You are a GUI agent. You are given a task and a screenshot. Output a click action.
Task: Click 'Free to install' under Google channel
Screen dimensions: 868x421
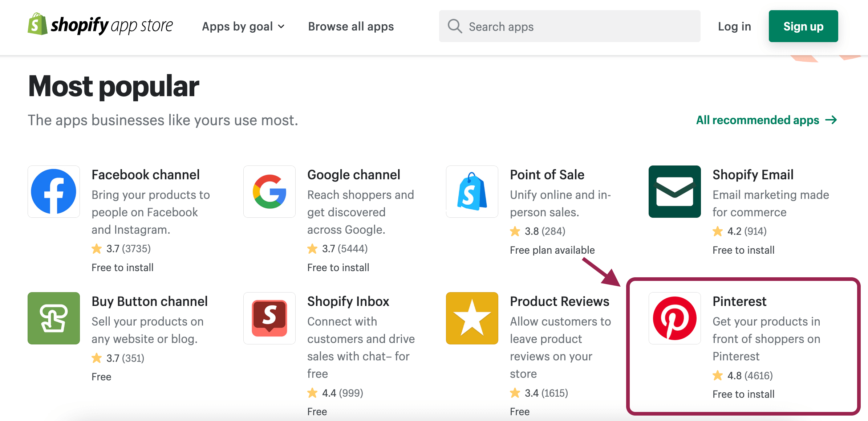pyautogui.click(x=338, y=267)
